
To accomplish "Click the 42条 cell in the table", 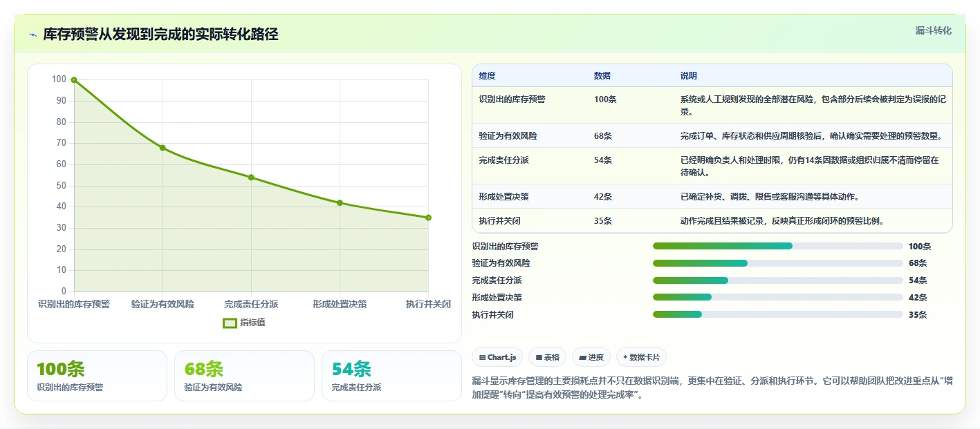I will (603, 197).
